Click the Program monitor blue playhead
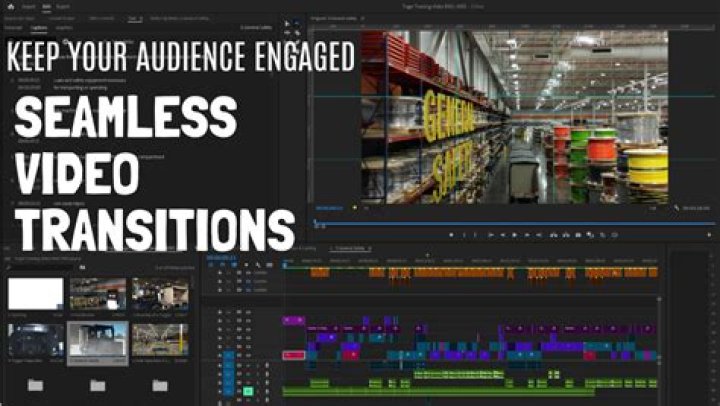This screenshot has height=406, width=720. 315,222
